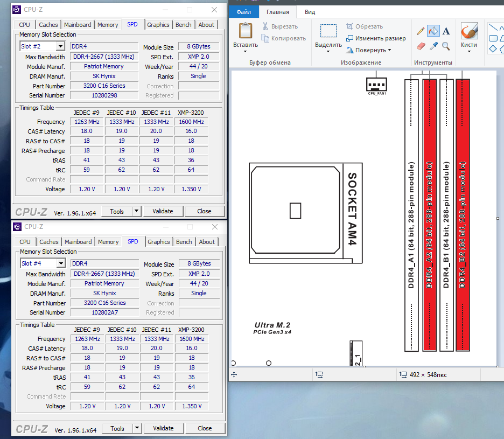Select the Text tool in Paint
This screenshot has width=504, height=439.
[x=446, y=31]
